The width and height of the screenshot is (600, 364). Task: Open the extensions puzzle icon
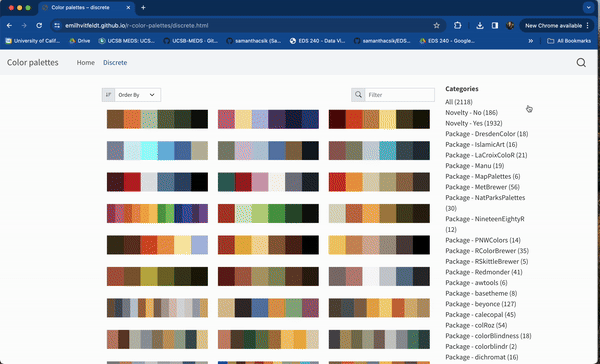pos(457,26)
